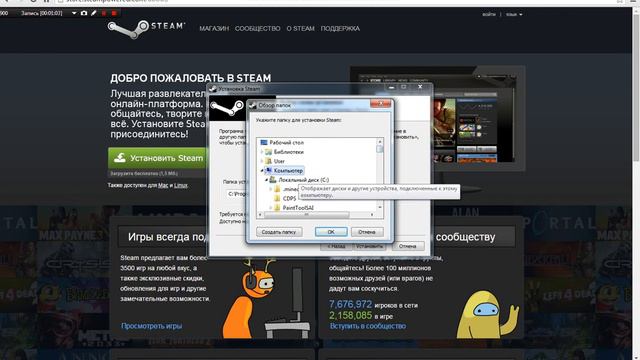Click the Рабочий стол desktop icon
Image resolution: width=640 pixels, height=360 pixels.
pyautogui.click(x=264, y=142)
